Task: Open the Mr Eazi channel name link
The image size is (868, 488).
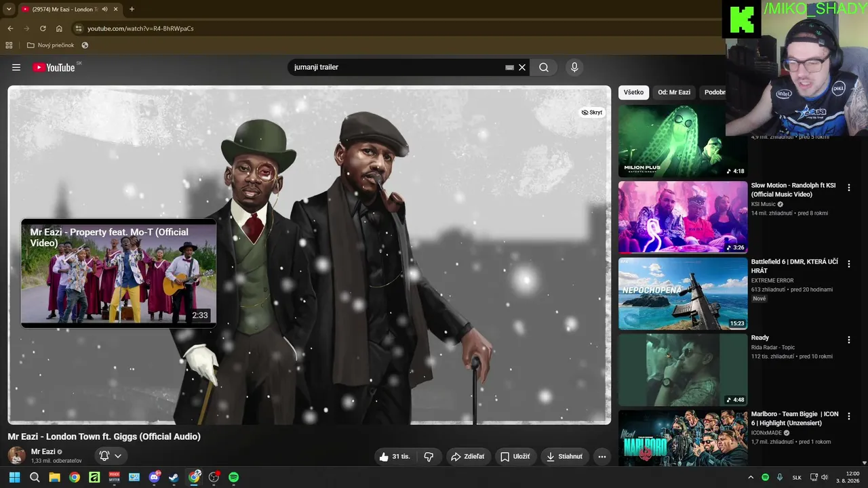Action: (43, 451)
